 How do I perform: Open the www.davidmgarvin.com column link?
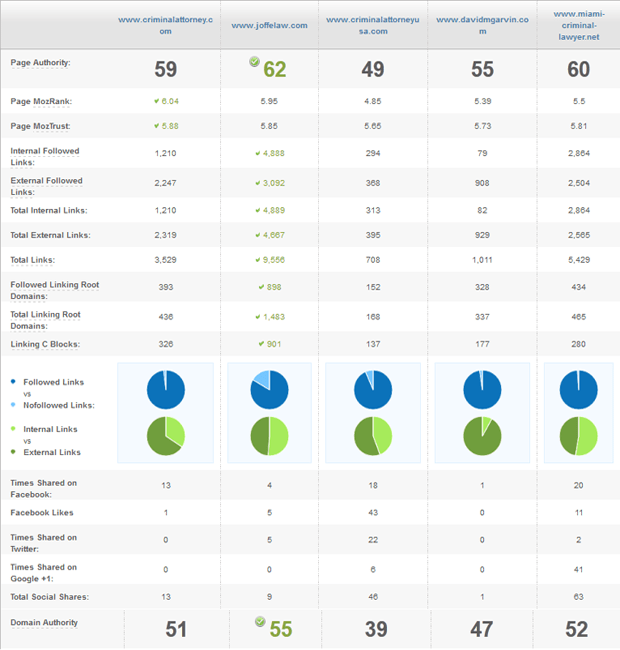pos(482,25)
